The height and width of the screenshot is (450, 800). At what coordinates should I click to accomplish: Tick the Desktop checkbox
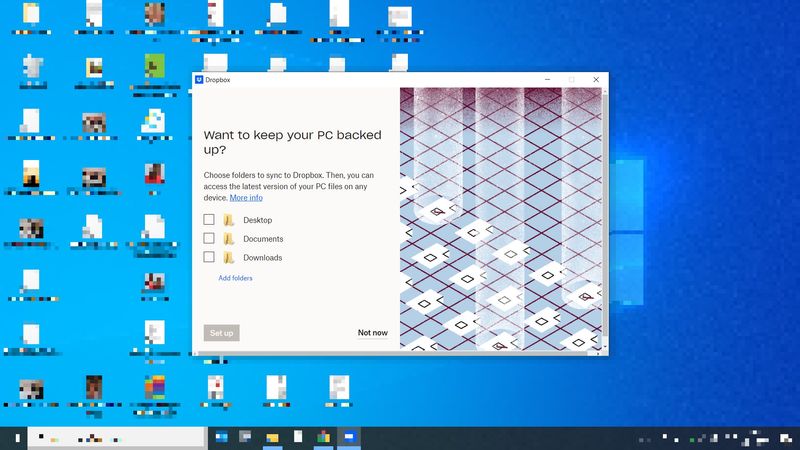point(209,219)
